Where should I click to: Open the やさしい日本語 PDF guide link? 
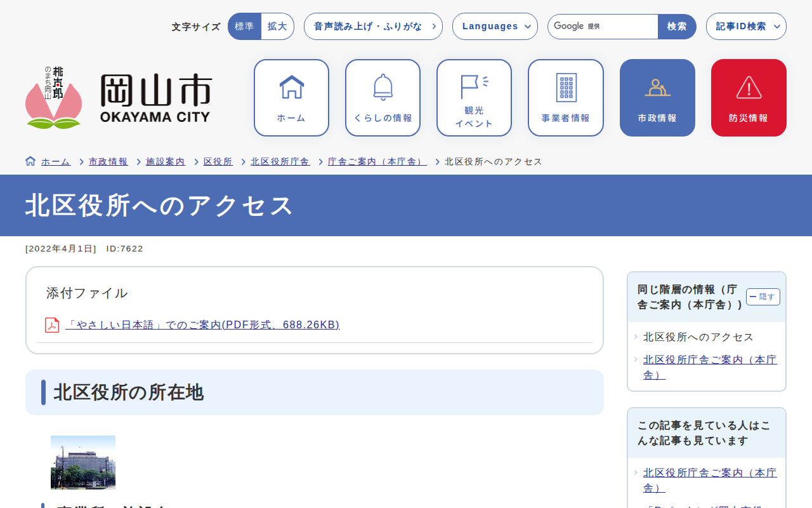[202, 325]
